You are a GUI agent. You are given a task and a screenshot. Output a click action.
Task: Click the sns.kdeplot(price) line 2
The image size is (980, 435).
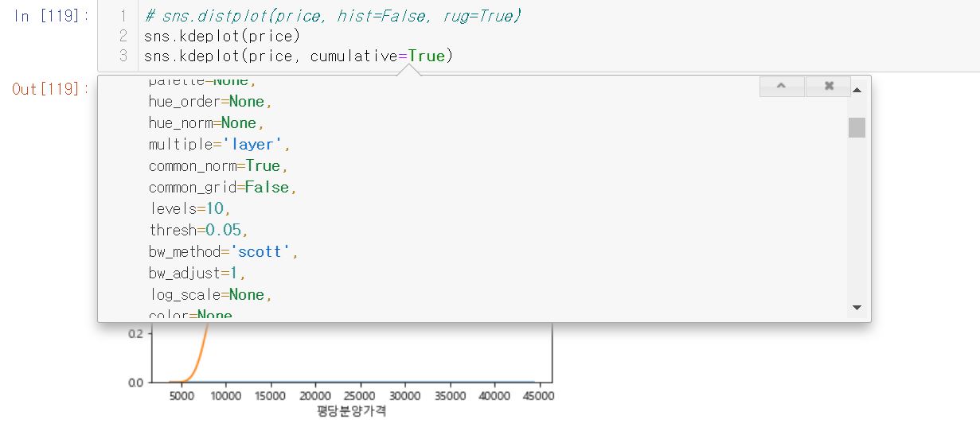(x=222, y=36)
